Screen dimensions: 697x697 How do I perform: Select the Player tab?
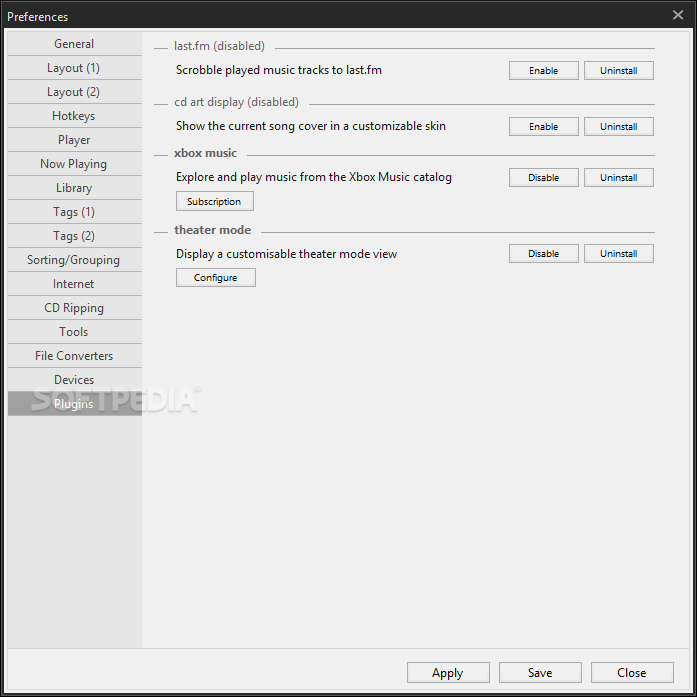tap(74, 140)
